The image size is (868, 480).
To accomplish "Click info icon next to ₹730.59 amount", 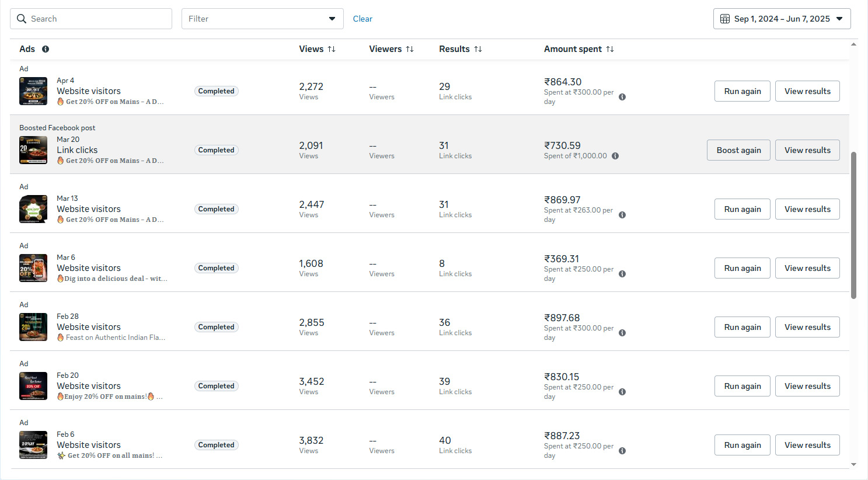I will (615, 156).
